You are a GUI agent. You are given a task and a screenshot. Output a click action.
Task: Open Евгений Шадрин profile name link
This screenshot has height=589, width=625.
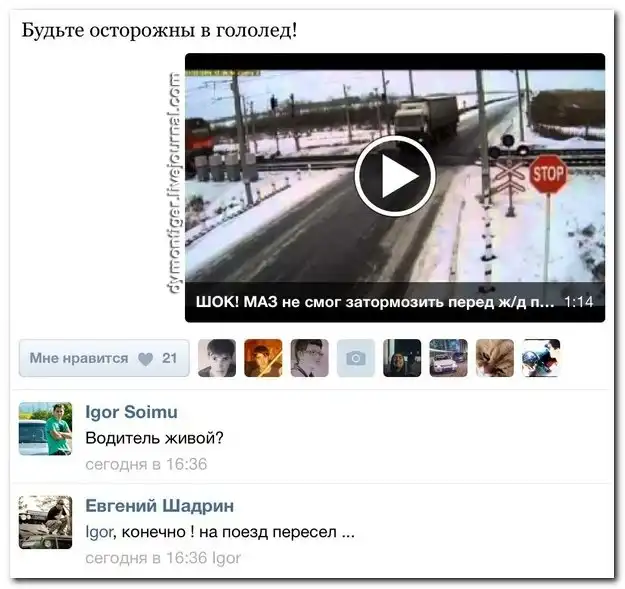pos(159,506)
